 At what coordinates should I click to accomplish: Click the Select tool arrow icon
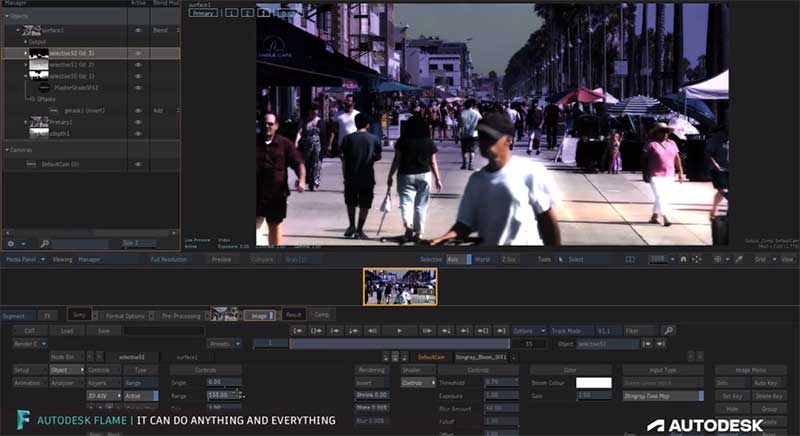(x=561, y=260)
